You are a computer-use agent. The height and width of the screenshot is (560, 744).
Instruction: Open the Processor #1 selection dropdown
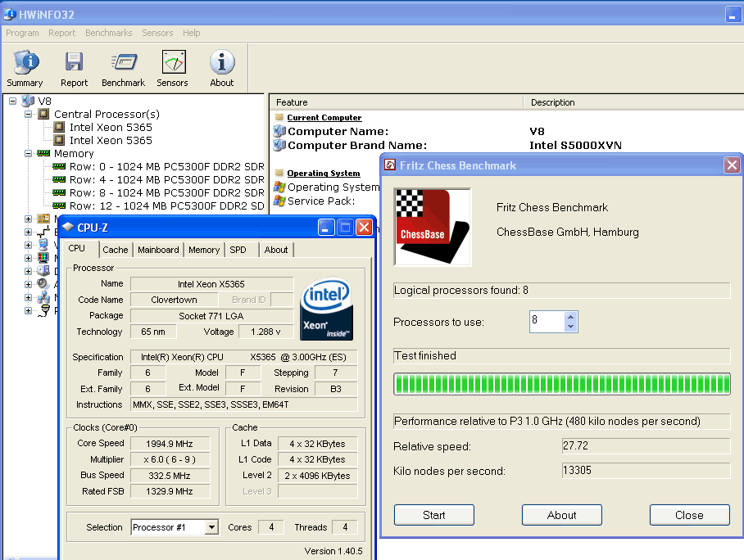[211, 526]
